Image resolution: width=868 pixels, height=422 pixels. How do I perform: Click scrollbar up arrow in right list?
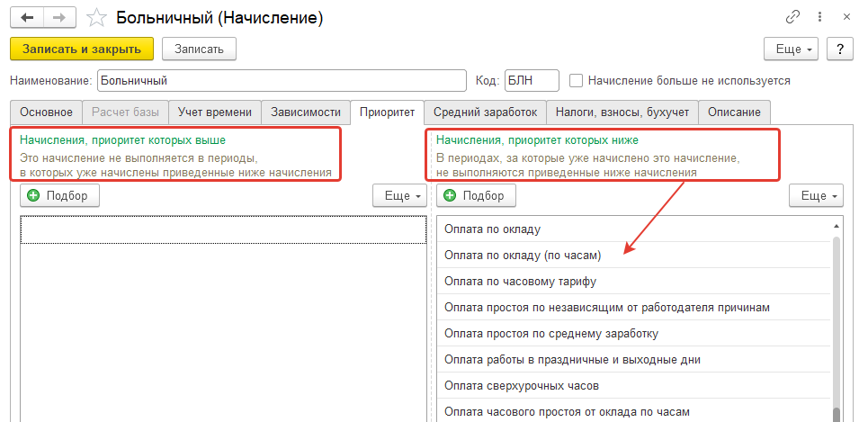coord(837,226)
